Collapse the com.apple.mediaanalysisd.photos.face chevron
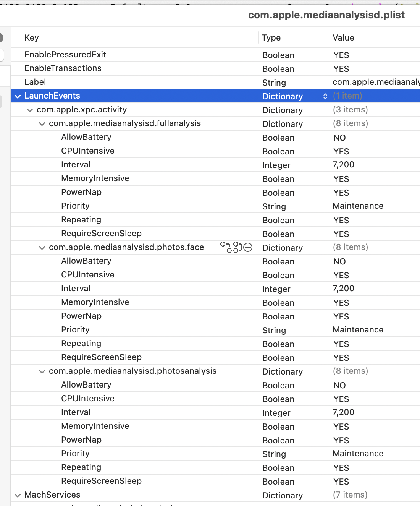This screenshot has width=420, height=506. click(x=42, y=248)
